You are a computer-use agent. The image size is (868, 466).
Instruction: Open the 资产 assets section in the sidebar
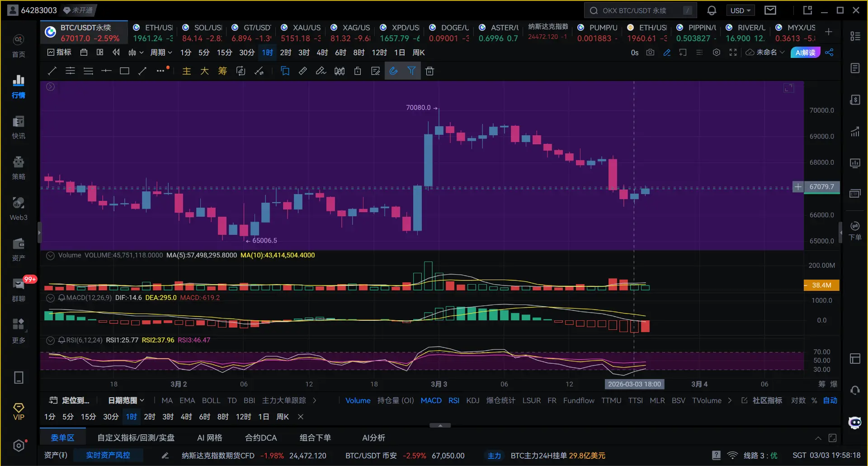[x=19, y=249]
